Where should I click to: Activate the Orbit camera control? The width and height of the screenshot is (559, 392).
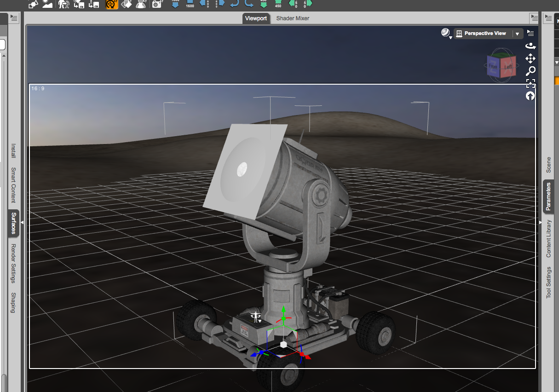[x=530, y=46]
